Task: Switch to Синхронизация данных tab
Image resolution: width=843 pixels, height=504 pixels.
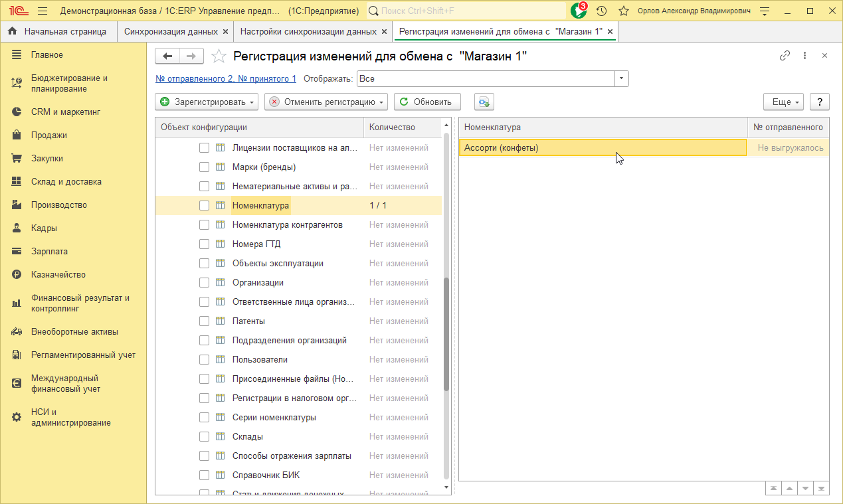Action: point(171,31)
